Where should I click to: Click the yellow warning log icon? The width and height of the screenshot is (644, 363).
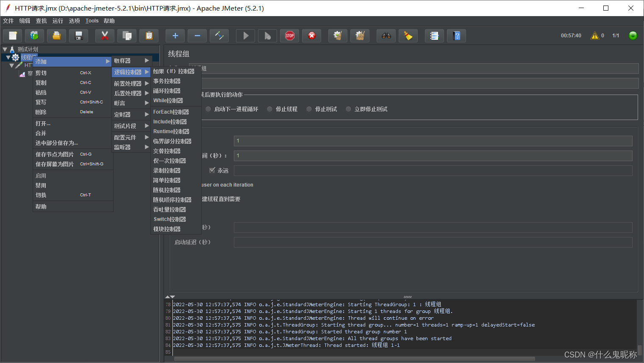click(x=595, y=36)
